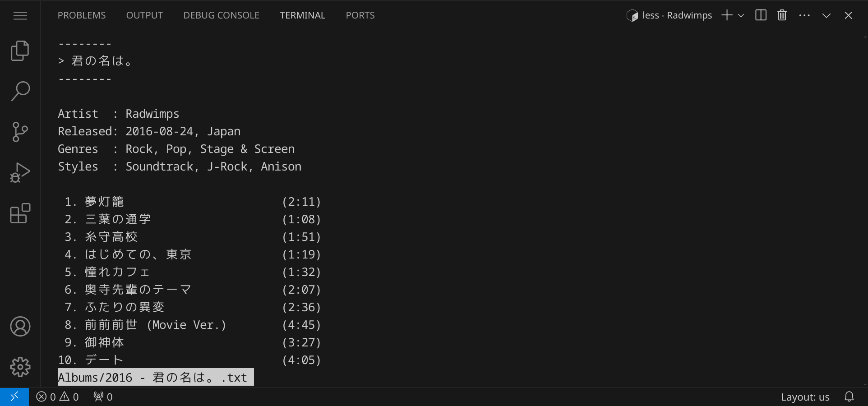Open the Source Control view
The width and height of the screenshot is (868, 406).
click(x=20, y=132)
